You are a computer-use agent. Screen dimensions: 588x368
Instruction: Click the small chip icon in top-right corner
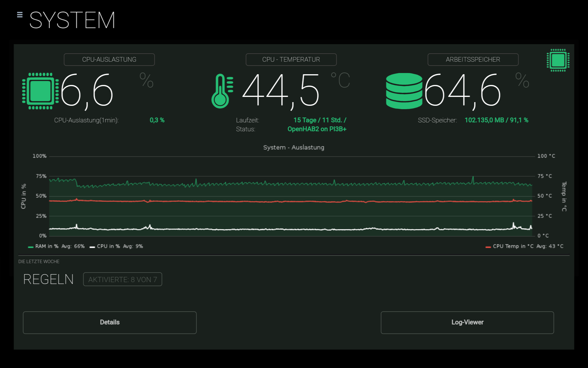point(558,60)
